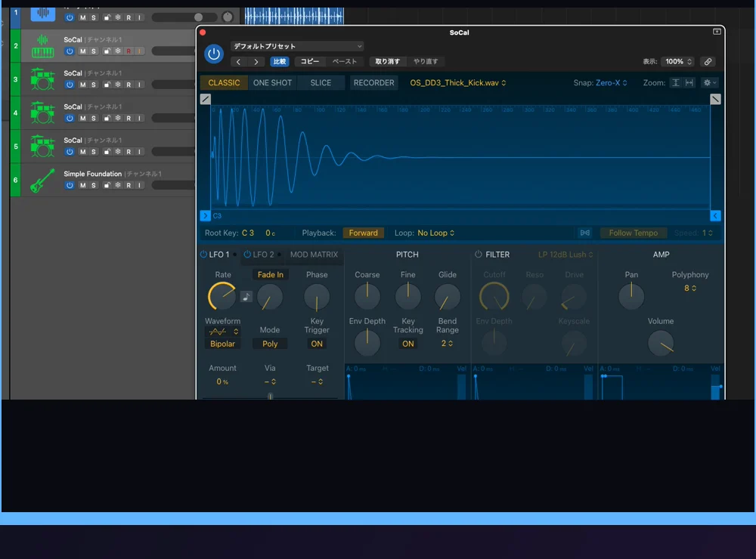This screenshot has height=559, width=756.
Task: Enable the FILTER power button
Action: point(479,255)
